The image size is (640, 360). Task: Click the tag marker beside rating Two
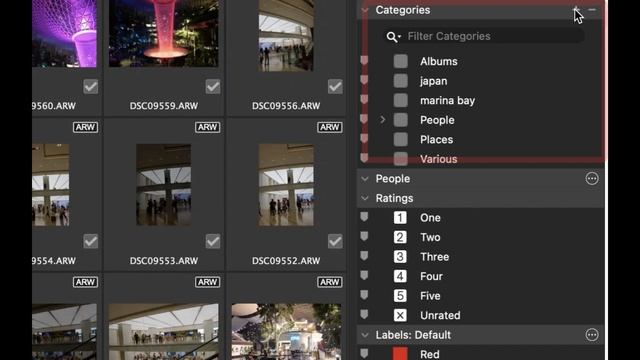(x=364, y=237)
